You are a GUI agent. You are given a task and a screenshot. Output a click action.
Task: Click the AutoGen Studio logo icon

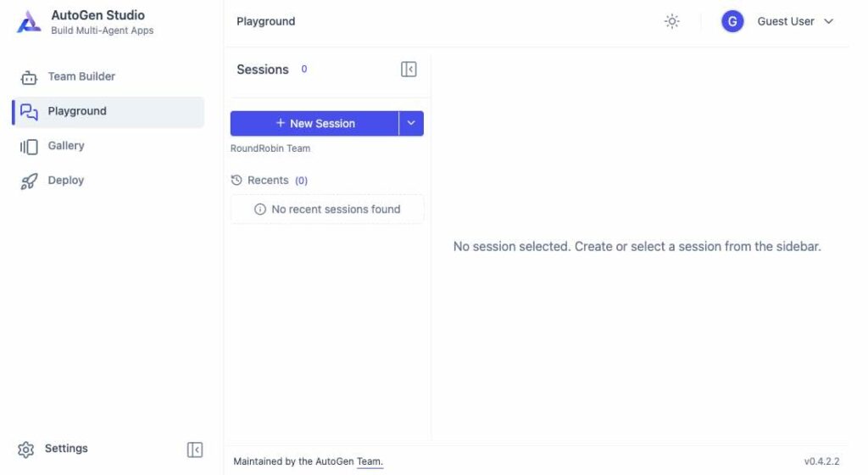tap(29, 22)
